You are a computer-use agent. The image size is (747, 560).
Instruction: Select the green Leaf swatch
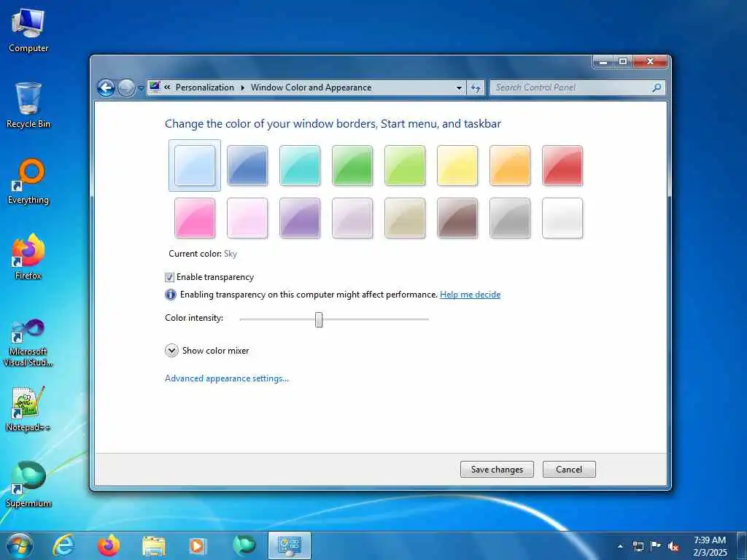coord(352,166)
